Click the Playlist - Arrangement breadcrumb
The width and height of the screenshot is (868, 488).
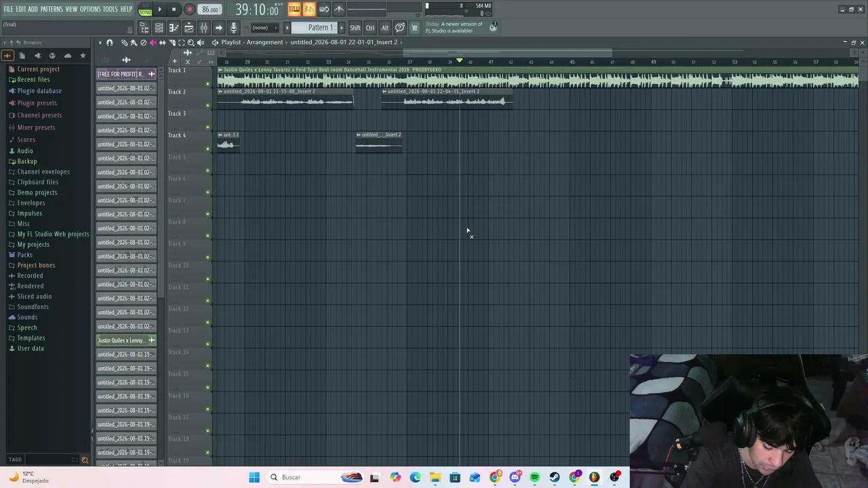[252, 43]
